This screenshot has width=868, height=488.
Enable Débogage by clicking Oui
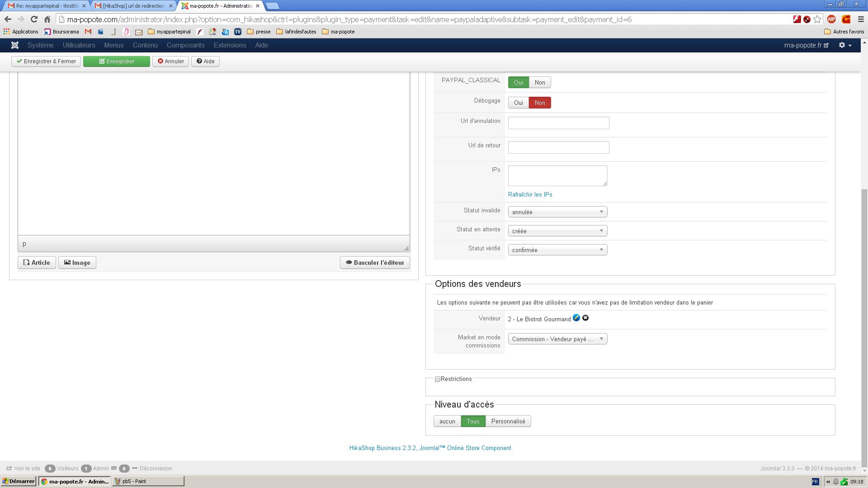(x=518, y=103)
